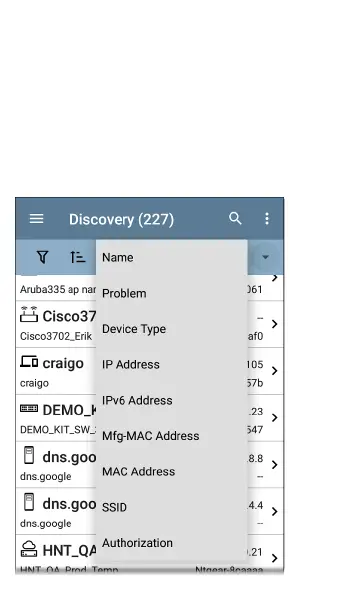Open the filter funnel icon

click(x=43, y=257)
